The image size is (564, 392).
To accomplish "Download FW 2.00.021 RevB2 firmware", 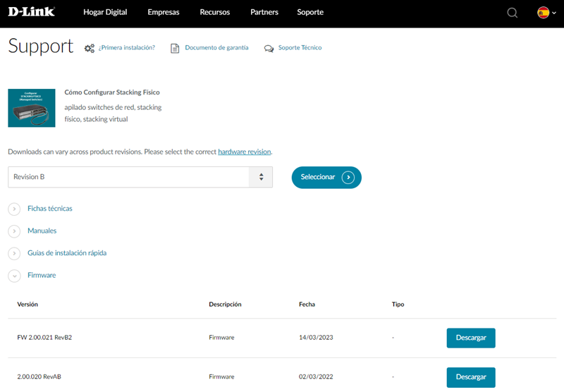I will pyautogui.click(x=471, y=338).
